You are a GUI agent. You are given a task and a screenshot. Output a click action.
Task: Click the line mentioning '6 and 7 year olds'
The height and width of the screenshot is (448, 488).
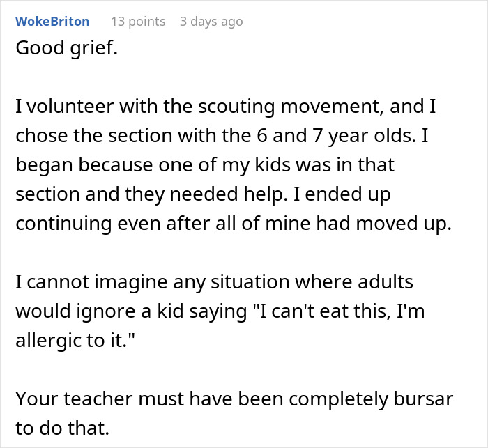tap(222, 136)
